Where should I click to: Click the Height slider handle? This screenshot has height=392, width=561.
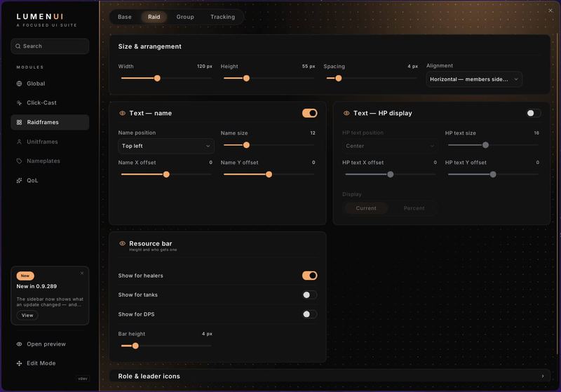(x=246, y=79)
